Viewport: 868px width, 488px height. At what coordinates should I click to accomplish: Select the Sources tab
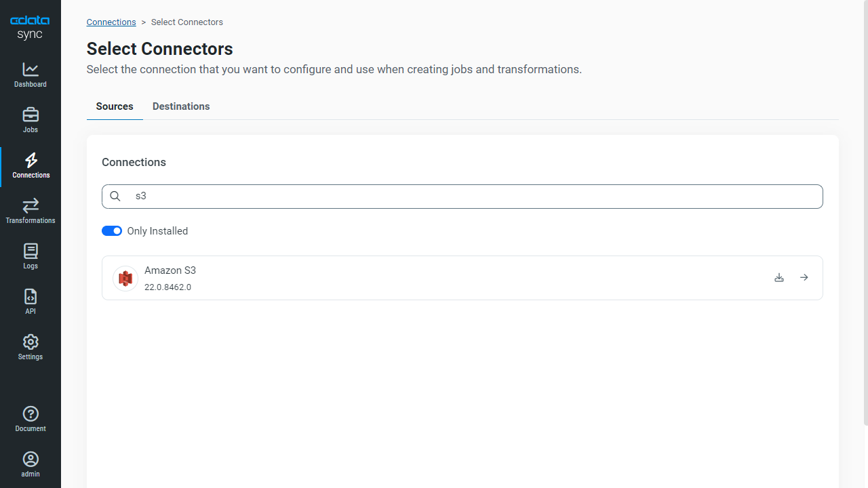tap(115, 106)
